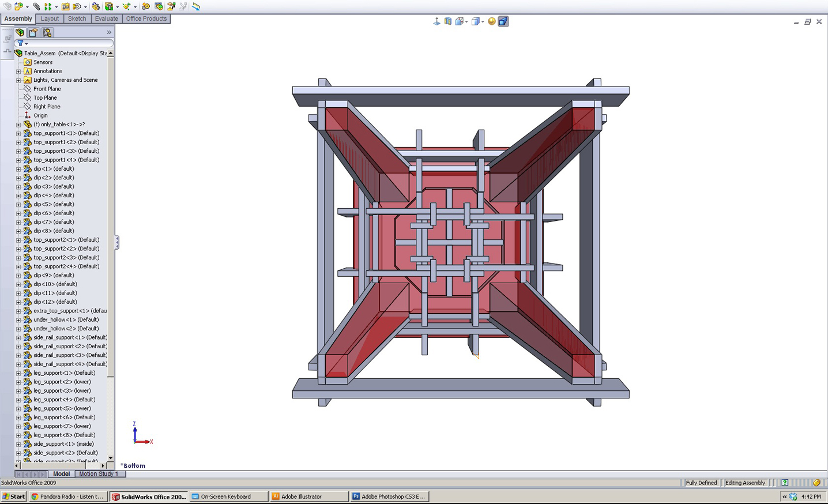Viewport: 828px width, 504px height.
Task: Select Origin in the feature tree
Action: (40, 115)
